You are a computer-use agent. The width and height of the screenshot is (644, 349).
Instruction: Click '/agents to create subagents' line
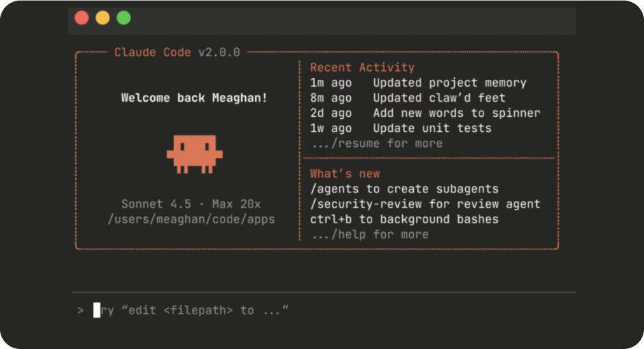click(404, 189)
